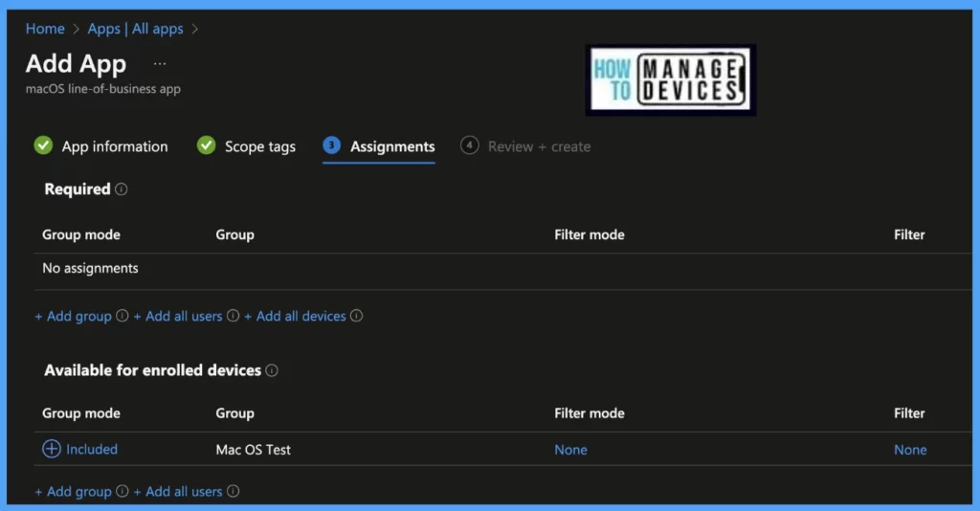Viewport: 980px width, 511px height.
Task: Open Filter mode None link for Mac OS Test
Action: tap(570, 450)
